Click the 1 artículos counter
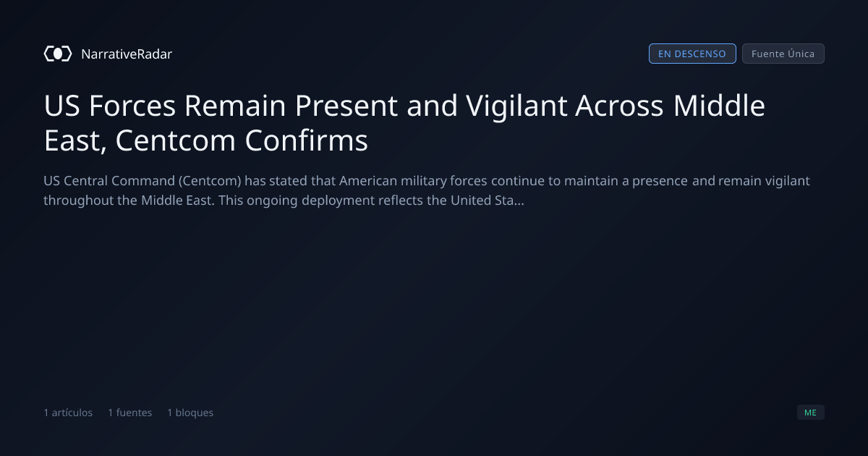This screenshot has width=868, height=456. point(68,413)
